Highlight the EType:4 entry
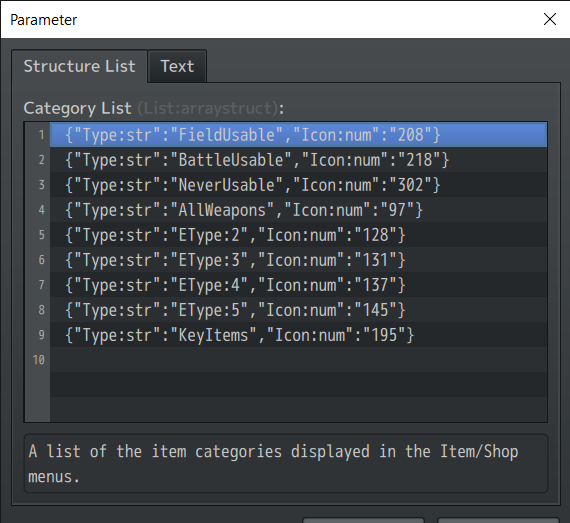The width and height of the screenshot is (570, 523). click(298, 285)
